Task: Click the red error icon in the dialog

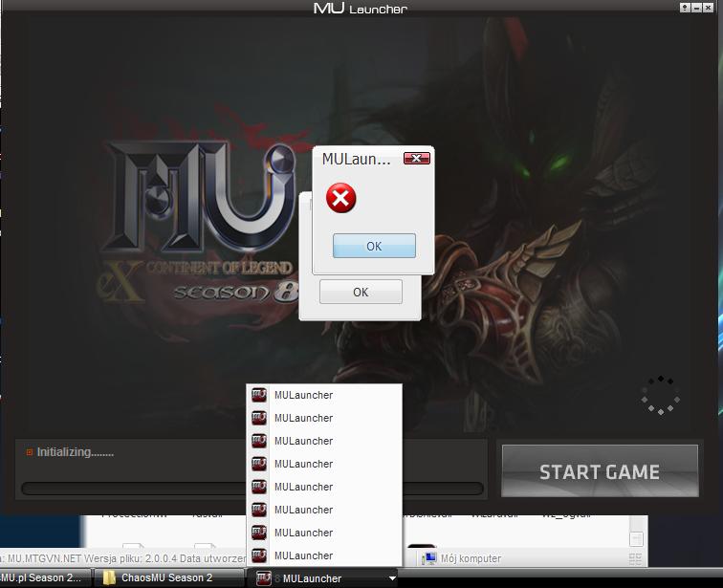Action: point(340,198)
